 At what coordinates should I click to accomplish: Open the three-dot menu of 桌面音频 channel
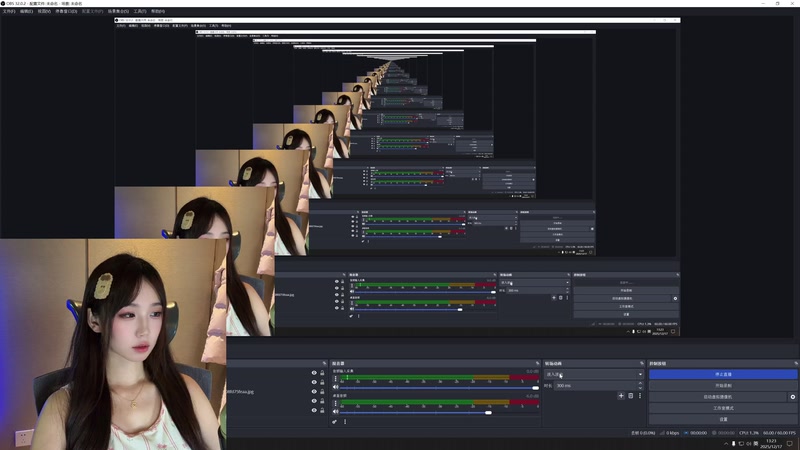pyautogui.click(x=335, y=403)
